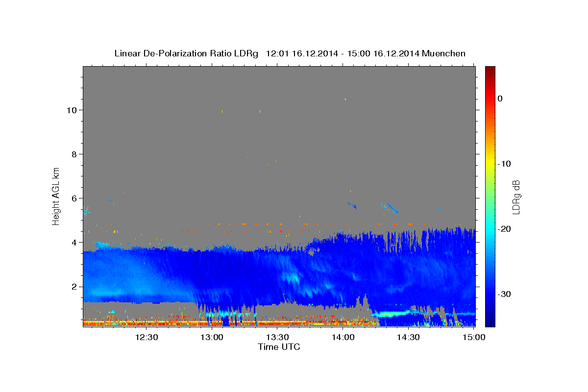The image size is (588, 392).
Task: Click the station name 'Muenchen' in the title
Action: pos(444,53)
